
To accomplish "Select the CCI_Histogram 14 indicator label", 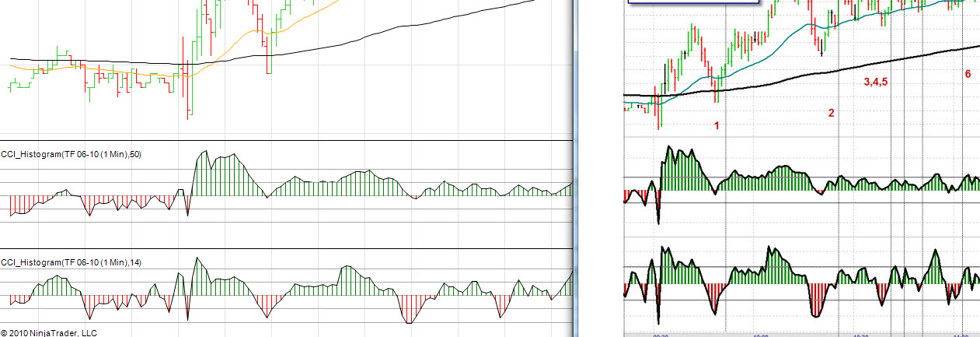I will point(71,262).
